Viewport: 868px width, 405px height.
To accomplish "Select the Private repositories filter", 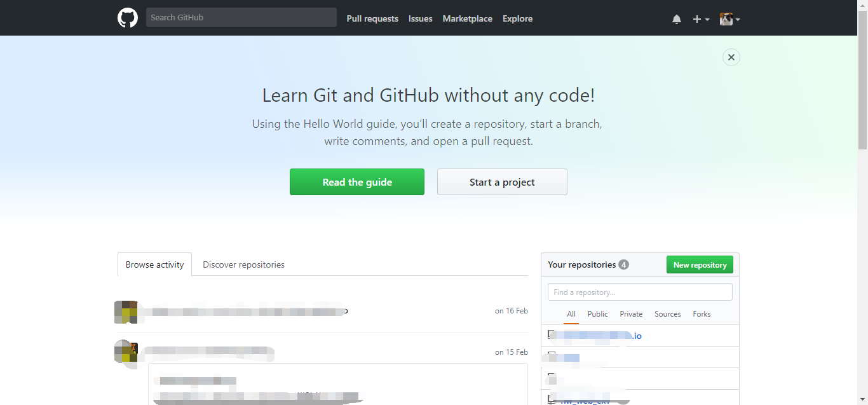I will point(631,314).
